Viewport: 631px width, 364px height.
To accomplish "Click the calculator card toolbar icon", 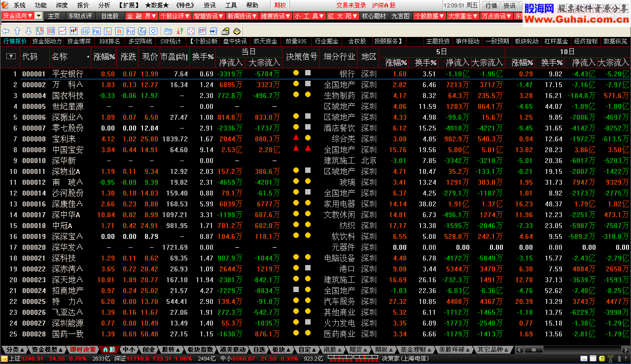I will [225, 31].
